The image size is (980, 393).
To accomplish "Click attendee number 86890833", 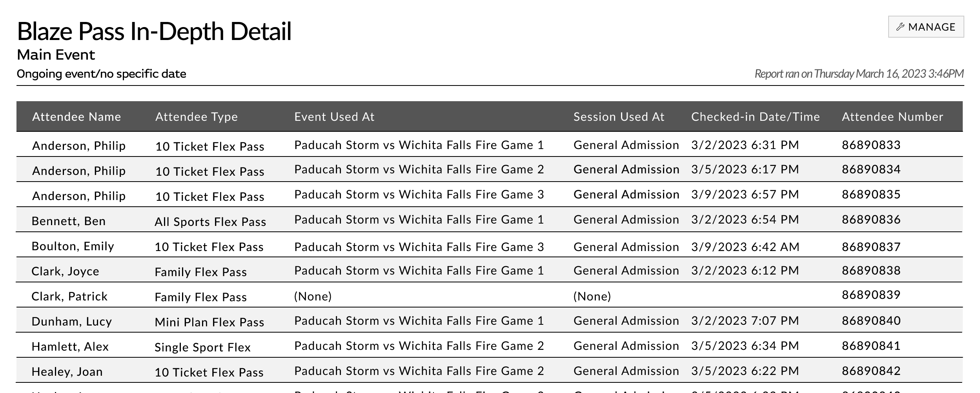I will click(871, 145).
